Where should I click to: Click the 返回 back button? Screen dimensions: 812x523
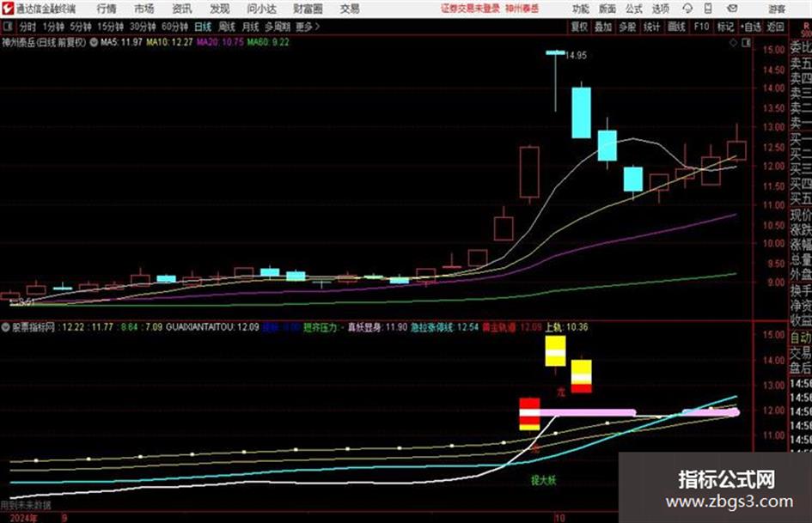[775, 27]
